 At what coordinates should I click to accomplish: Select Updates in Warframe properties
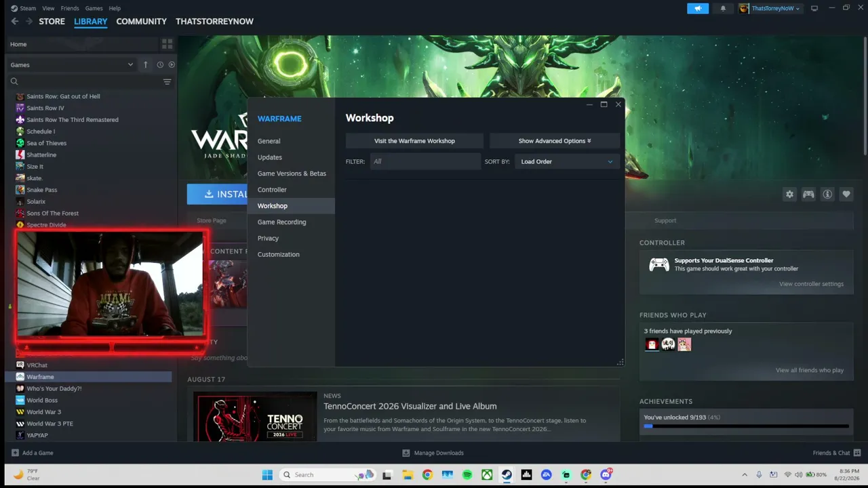tap(291, 157)
